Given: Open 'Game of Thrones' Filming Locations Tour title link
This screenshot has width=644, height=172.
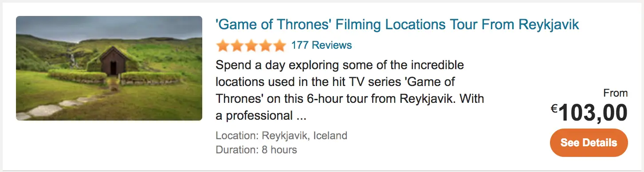Looking at the screenshot, I should coord(397,25).
